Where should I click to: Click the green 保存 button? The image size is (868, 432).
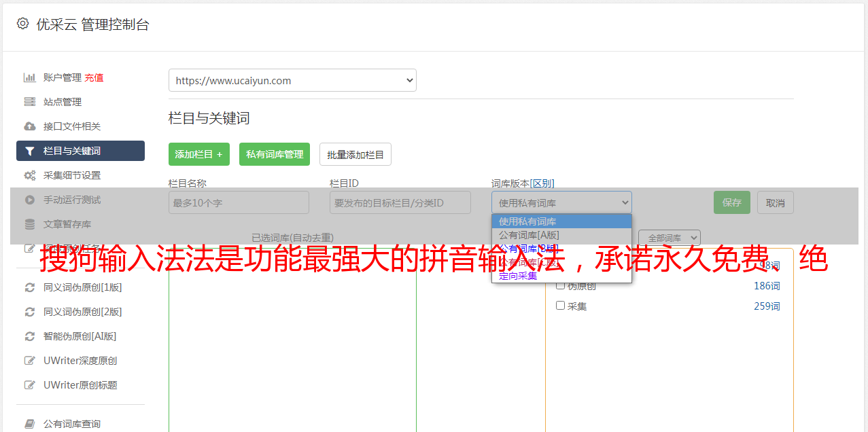(x=732, y=202)
